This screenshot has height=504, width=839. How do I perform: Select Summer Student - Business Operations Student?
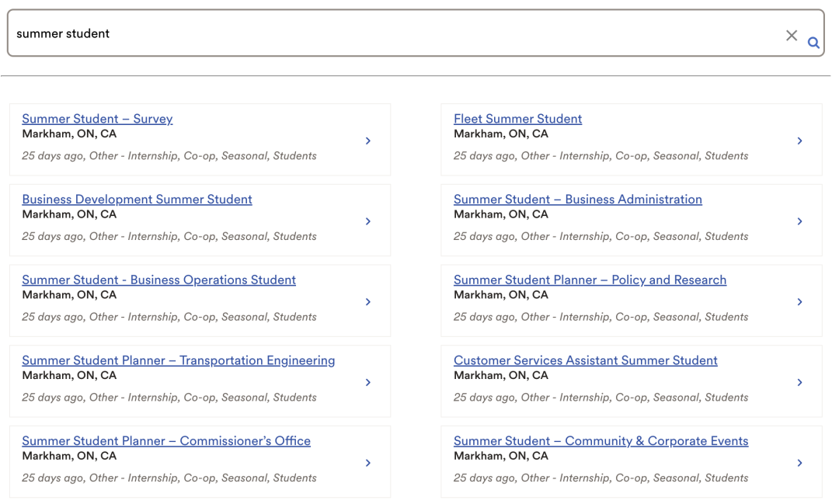(158, 280)
